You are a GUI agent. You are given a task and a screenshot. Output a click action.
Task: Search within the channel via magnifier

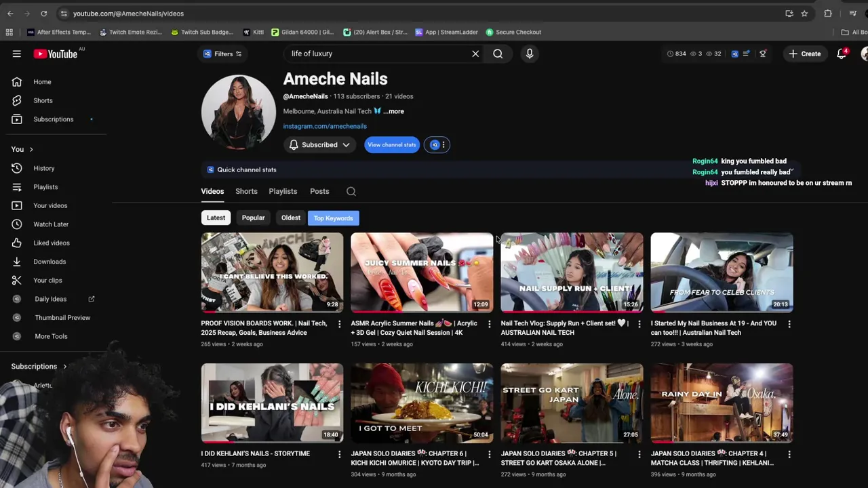click(x=351, y=191)
